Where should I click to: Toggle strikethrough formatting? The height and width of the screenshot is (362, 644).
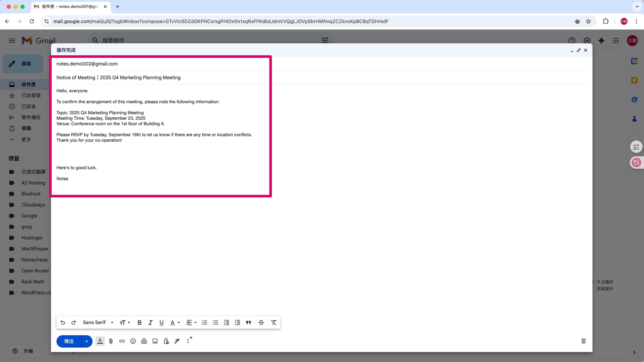[x=261, y=322]
